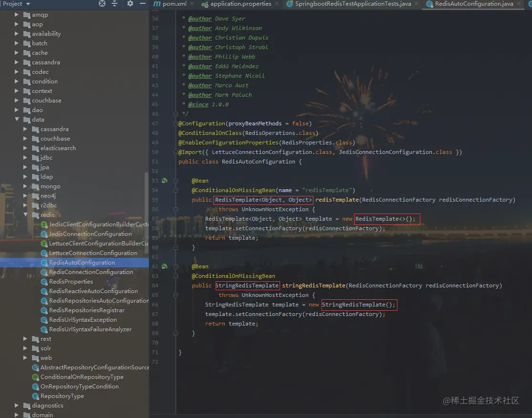Image resolution: width=532 pixels, height=418 pixels.
Task: Open RedisConnectionConfiguration class
Action: pyautogui.click(x=91, y=272)
